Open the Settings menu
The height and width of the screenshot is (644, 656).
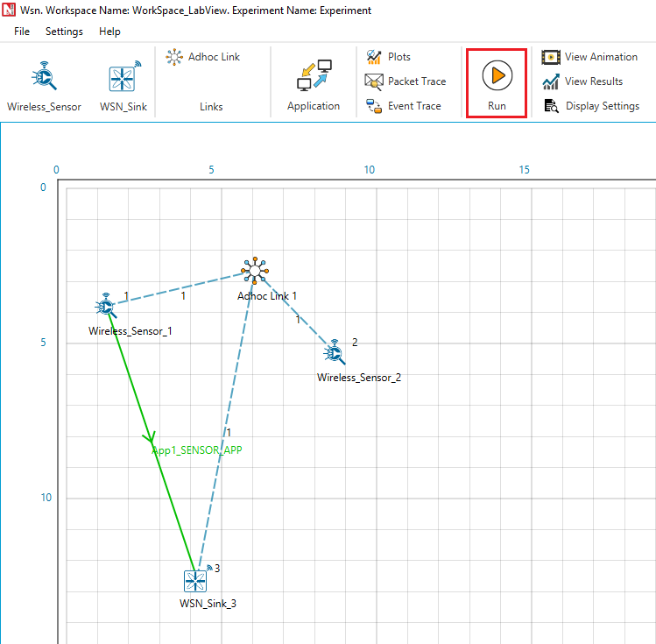(x=64, y=32)
